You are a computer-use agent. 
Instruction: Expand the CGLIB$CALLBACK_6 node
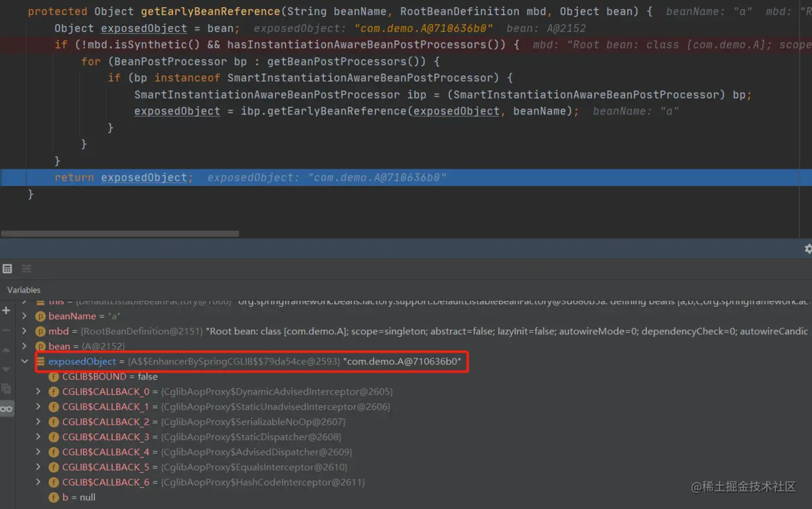coord(38,482)
